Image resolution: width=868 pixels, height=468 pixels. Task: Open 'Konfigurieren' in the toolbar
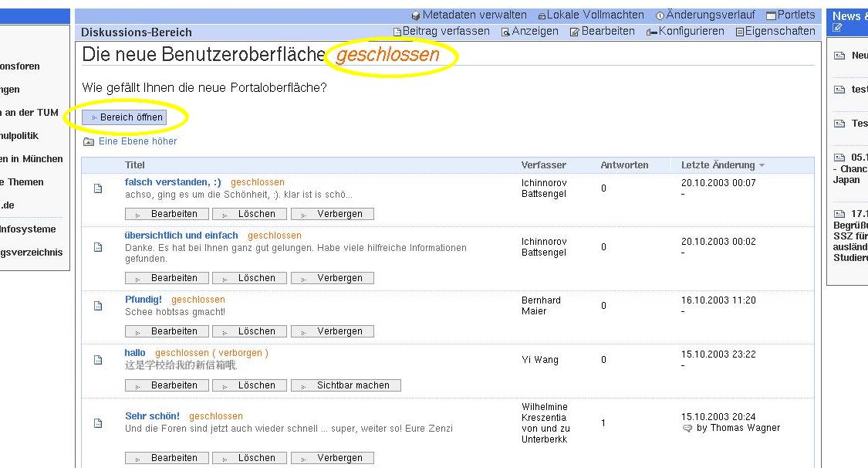[685, 32]
